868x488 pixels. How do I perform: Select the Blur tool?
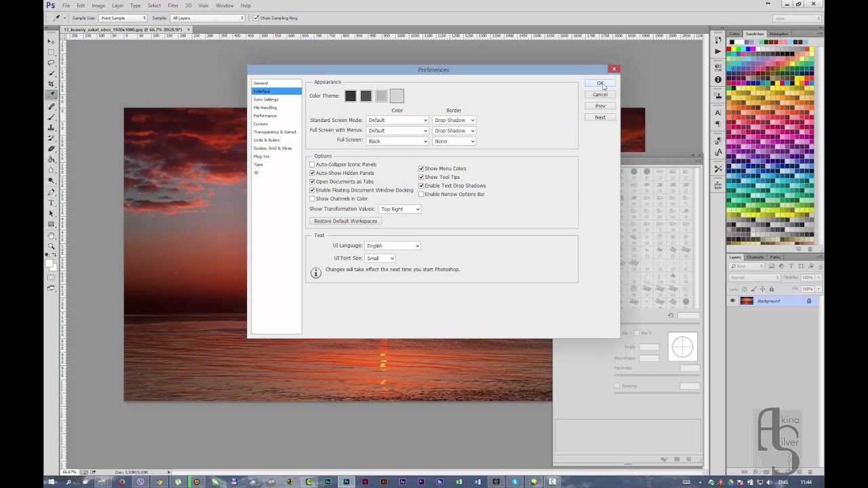point(52,170)
